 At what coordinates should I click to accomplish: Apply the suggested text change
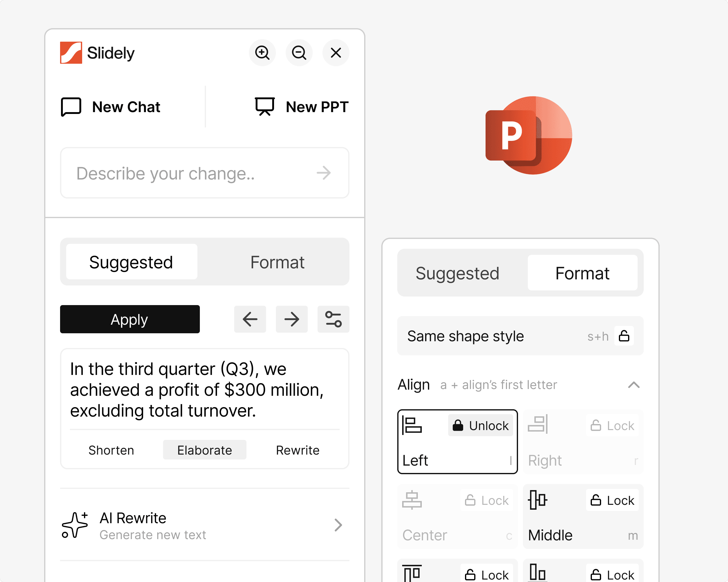click(130, 319)
